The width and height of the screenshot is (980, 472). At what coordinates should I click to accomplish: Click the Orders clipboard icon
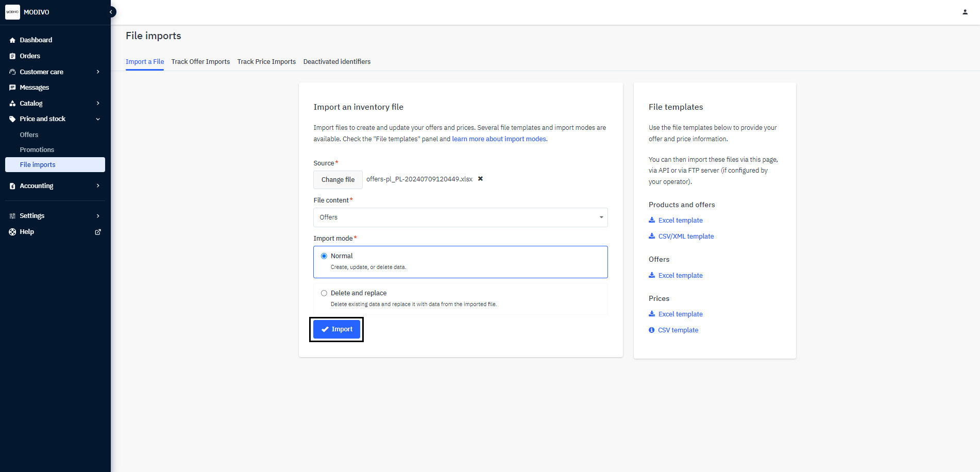(12, 56)
